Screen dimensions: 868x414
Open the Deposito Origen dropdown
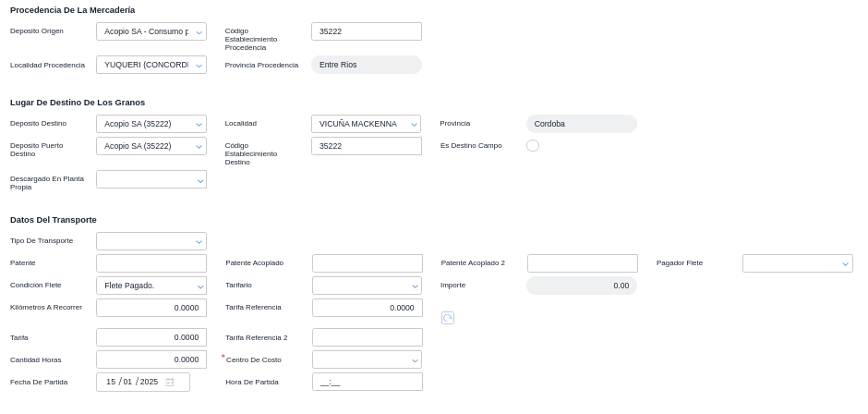[x=151, y=31]
